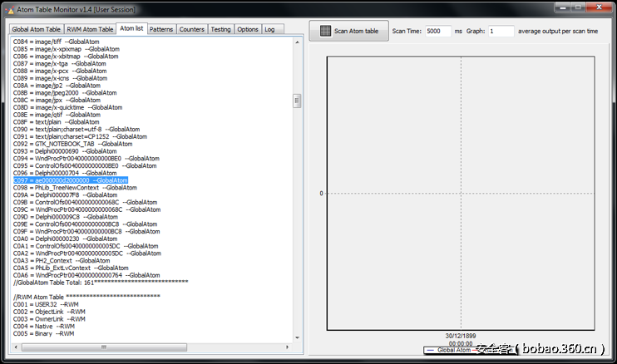This screenshot has height=364, width=617.
Task: Click the atom list scrollbar thumb
Action: coord(297,100)
